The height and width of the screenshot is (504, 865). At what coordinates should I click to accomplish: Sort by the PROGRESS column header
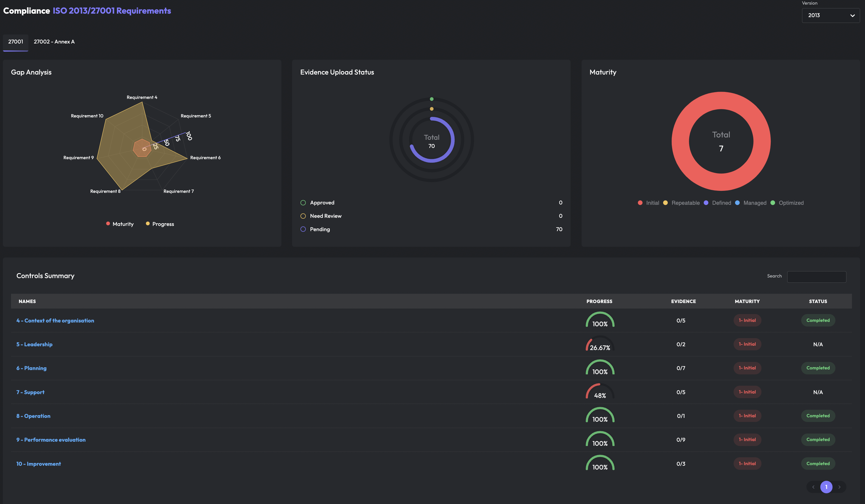(599, 301)
